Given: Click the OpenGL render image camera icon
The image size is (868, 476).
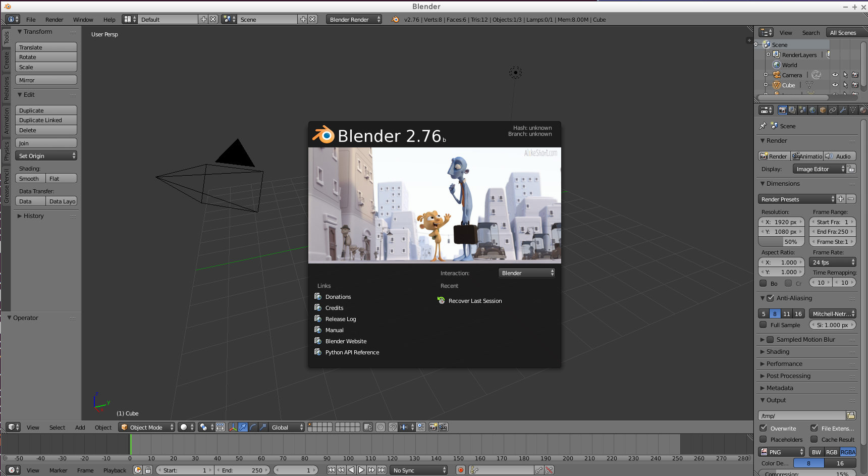Looking at the screenshot, I should point(433,427).
